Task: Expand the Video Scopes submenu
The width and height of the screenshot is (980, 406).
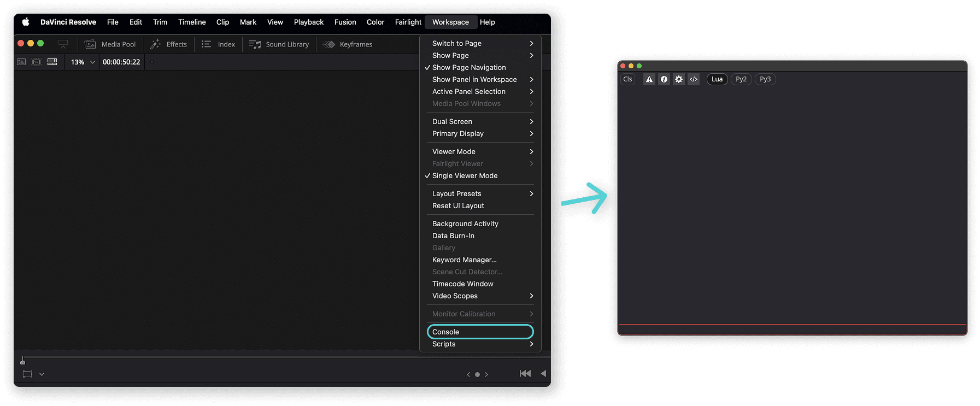Action: click(x=480, y=296)
